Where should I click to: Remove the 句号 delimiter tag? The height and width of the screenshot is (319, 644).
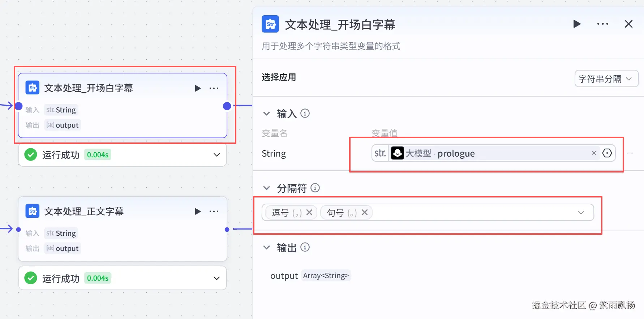coord(365,212)
